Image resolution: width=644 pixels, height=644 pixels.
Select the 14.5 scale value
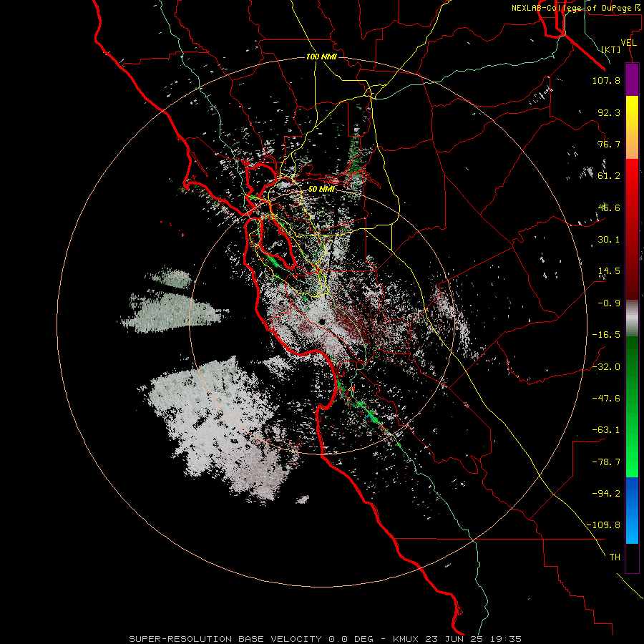click(x=609, y=271)
